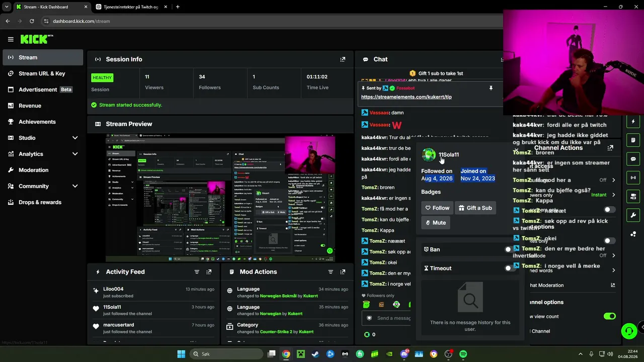Unpin the Fossabot pinned message
Viewport: 644px width, 362px height.
(491, 88)
